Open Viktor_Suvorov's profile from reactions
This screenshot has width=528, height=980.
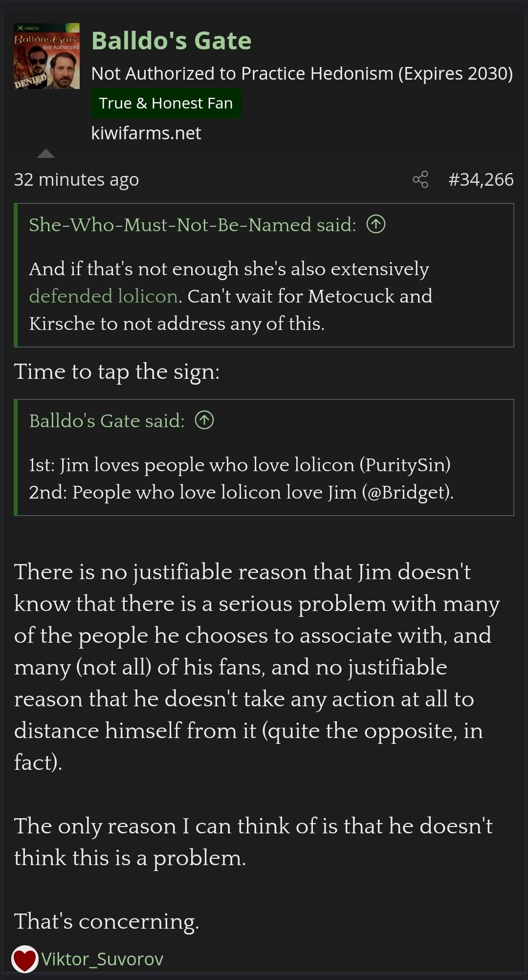click(102, 959)
